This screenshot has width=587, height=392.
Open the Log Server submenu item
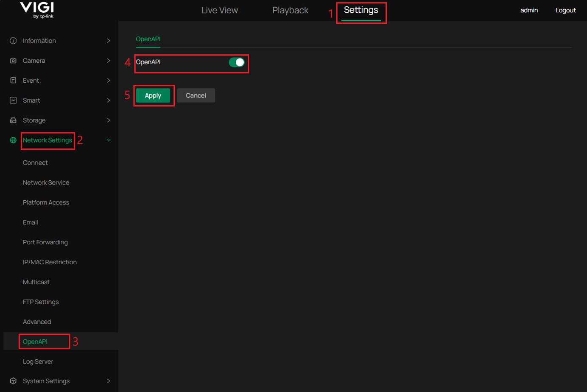38,362
